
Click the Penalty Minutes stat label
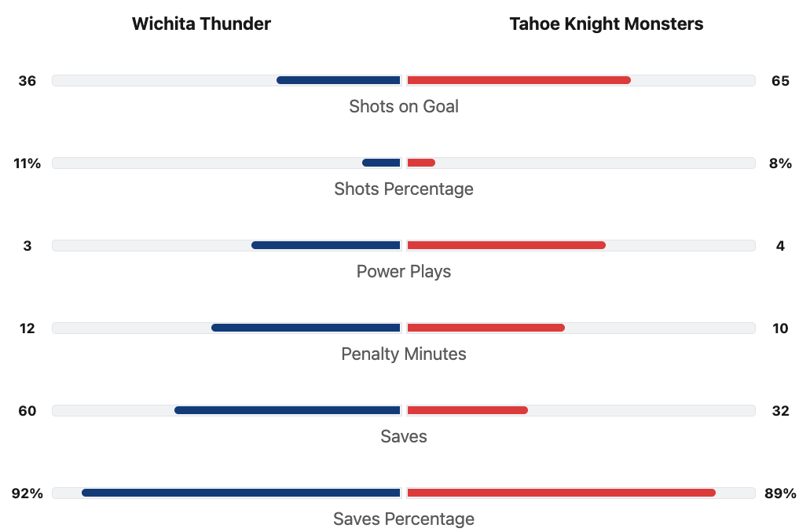[404, 354]
